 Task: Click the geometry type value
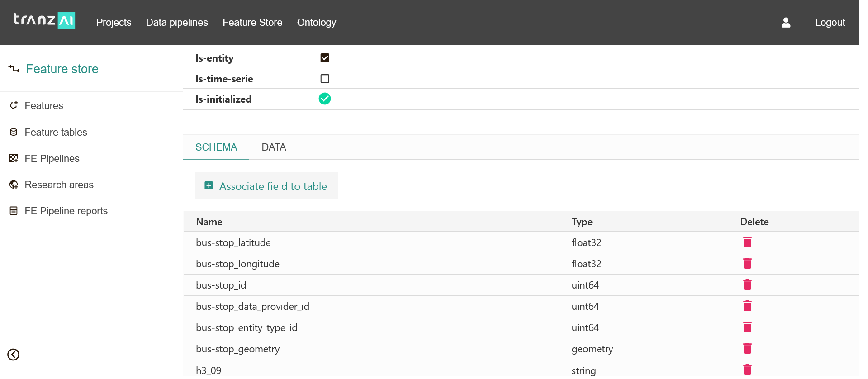coord(592,349)
